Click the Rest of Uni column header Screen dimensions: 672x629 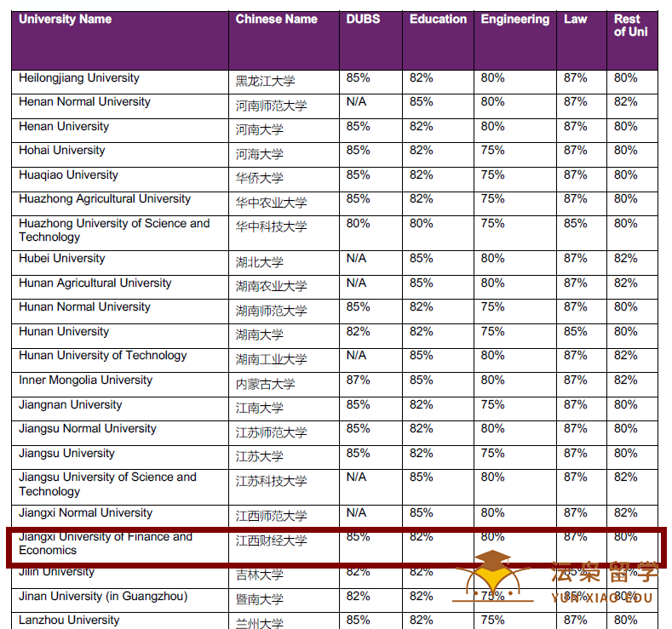point(630,26)
